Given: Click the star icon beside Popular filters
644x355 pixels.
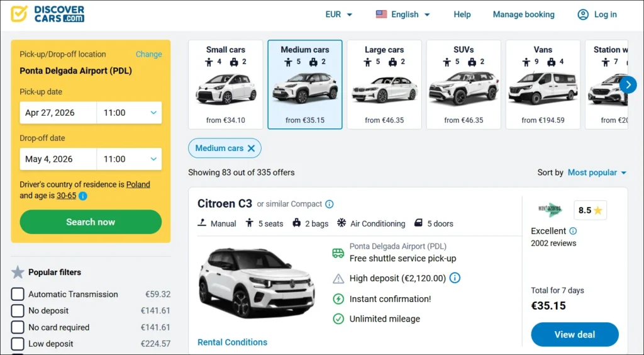Looking at the screenshot, I should [x=18, y=272].
